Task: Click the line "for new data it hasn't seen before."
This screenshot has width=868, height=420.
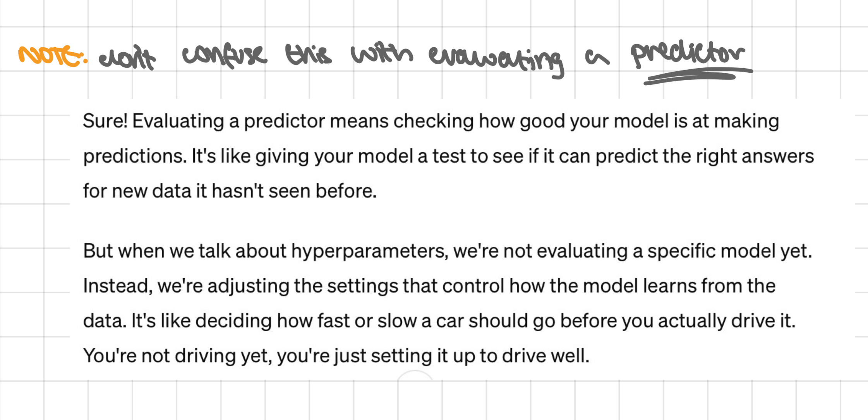Action: click(230, 191)
